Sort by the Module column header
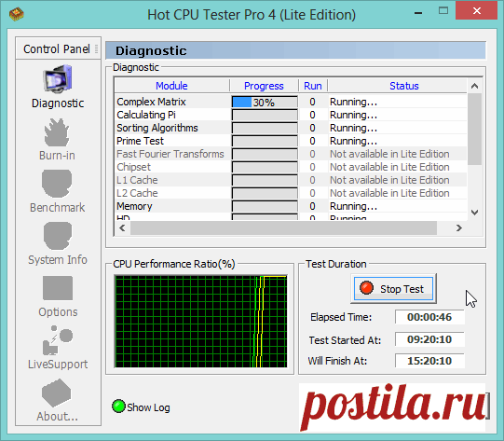The width and height of the screenshot is (504, 441). (x=171, y=86)
